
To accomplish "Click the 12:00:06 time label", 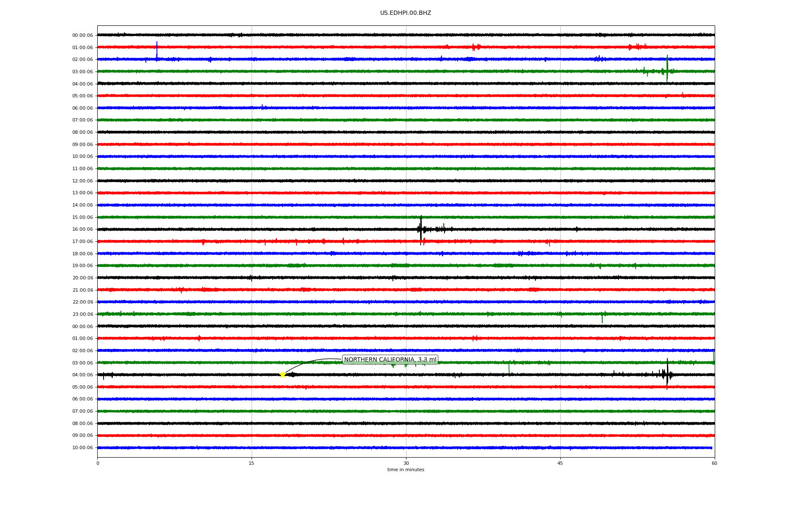I will (x=82, y=181).
